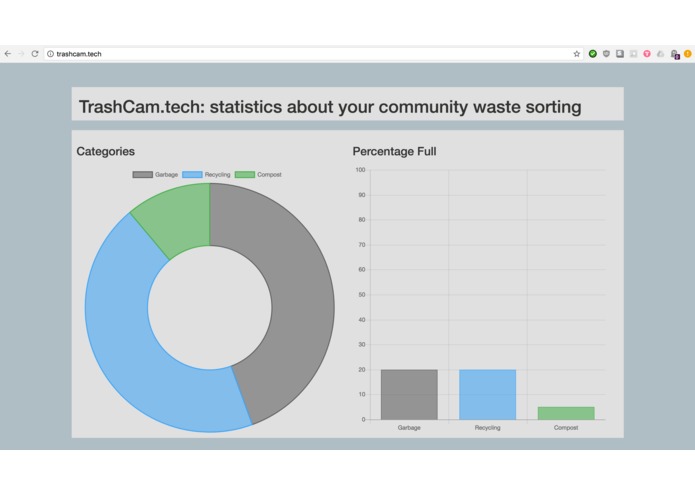Click the green Compost bar in Percentage Full
This screenshot has width=695, height=494.
pos(566,413)
